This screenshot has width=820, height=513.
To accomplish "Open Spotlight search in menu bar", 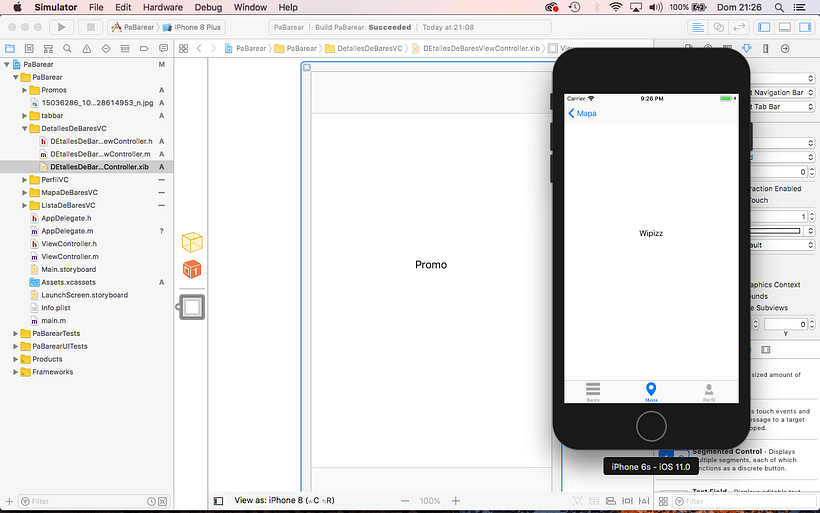I will pos(779,7).
